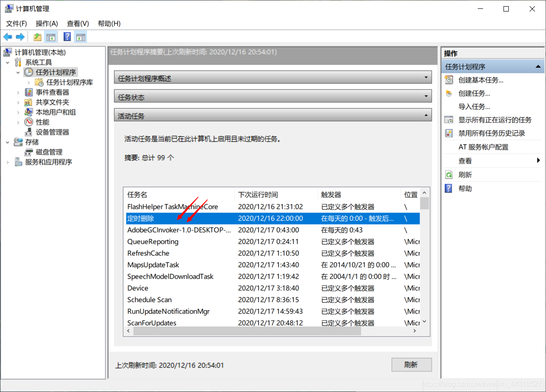The width and height of the screenshot is (546, 392).
Task: Click the 创建任务 icon in actions pane
Action: (449, 93)
